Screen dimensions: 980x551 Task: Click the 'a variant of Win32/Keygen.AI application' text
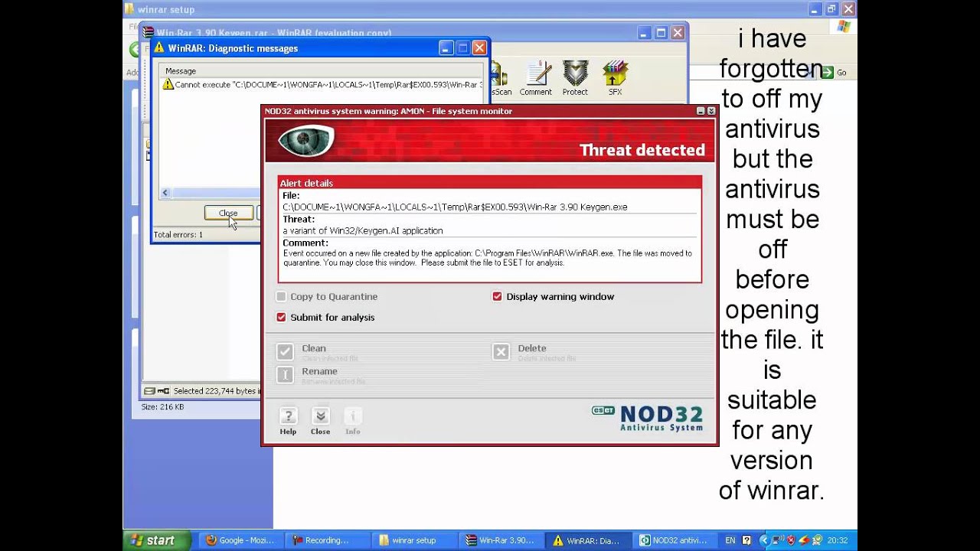coord(363,230)
